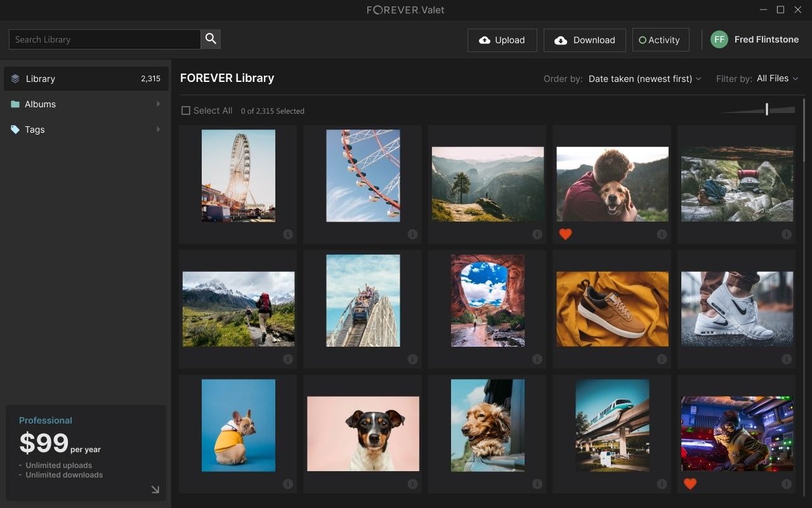Click the FF avatar circle
The width and height of the screenshot is (812, 508).
click(x=719, y=39)
